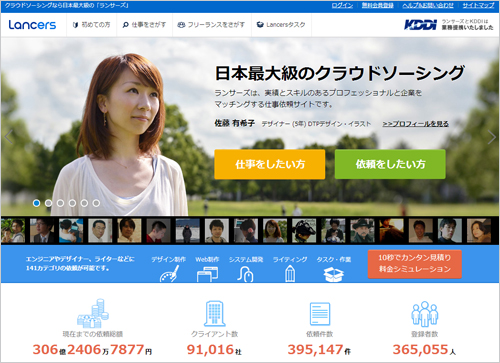
Task: Click the 141カテゴリの依頼が可能です text
Action: [x=67, y=268]
